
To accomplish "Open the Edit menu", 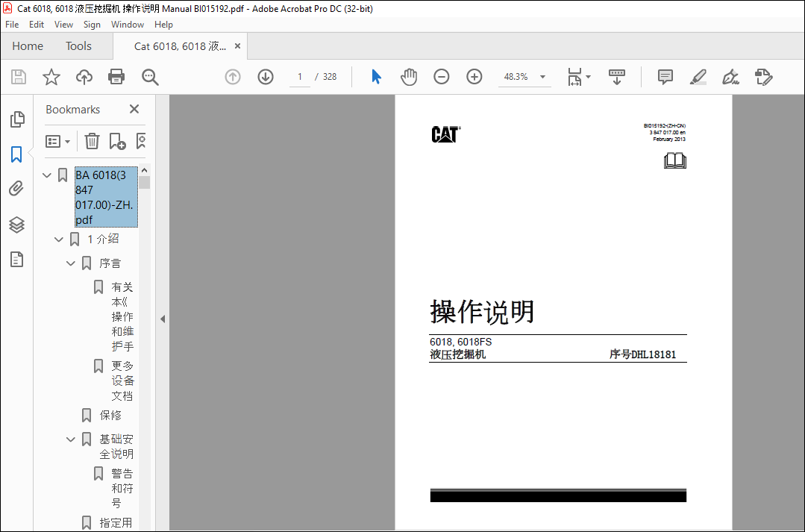I will click(x=37, y=25).
